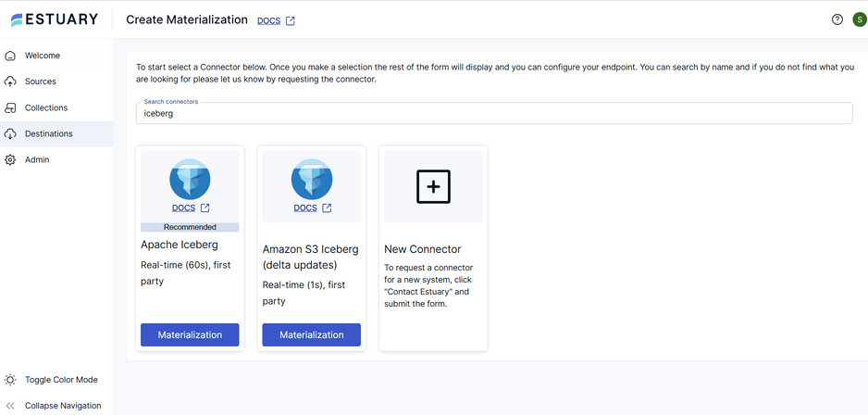Click Materialization button for Amazon S3 Iceberg
868x415 pixels.
[311, 334]
